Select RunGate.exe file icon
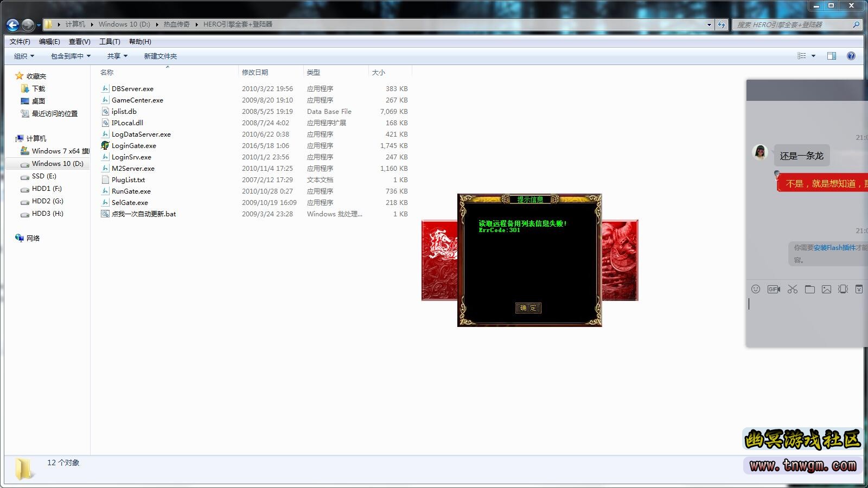The width and height of the screenshot is (868, 488). (x=105, y=191)
